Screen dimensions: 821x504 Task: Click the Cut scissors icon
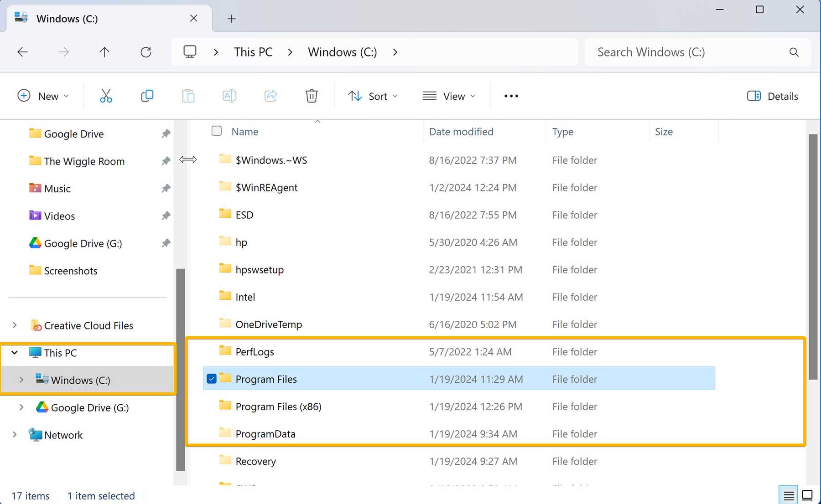click(106, 96)
